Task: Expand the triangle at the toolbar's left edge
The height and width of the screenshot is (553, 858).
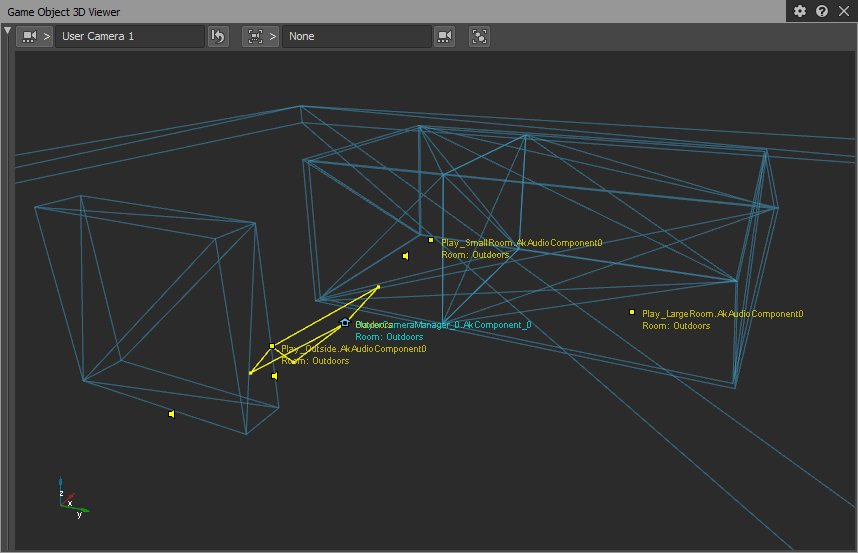Action: point(8,32)
